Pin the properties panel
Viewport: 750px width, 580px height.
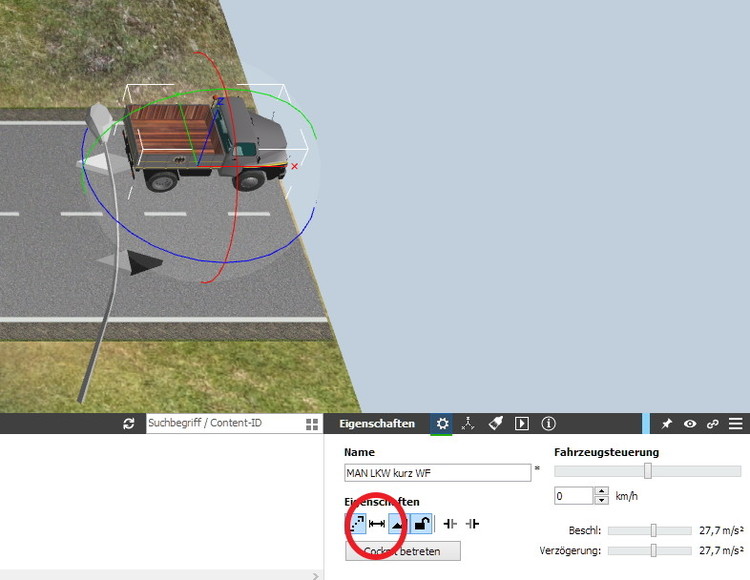tap(667, 424)
